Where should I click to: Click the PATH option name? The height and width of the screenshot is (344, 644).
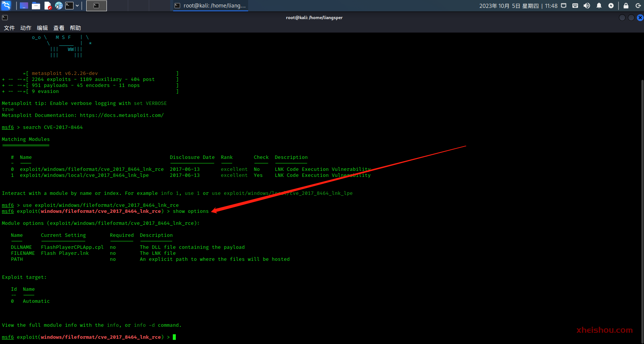point(17,259)
